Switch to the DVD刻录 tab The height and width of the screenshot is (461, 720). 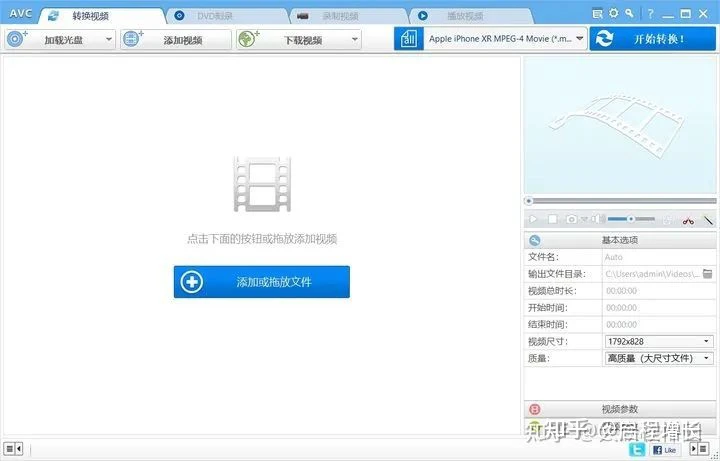[x=226, y=16]
